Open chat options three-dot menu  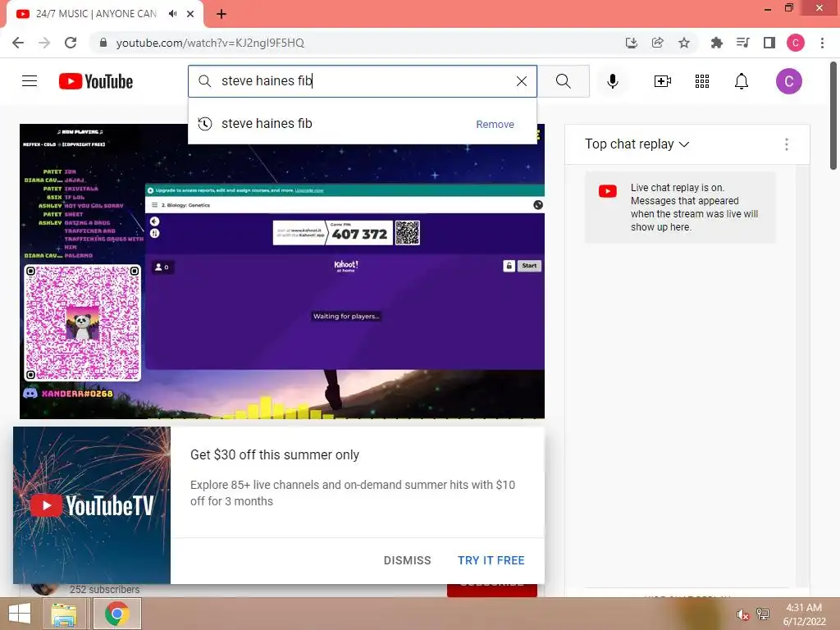[787, 144]
